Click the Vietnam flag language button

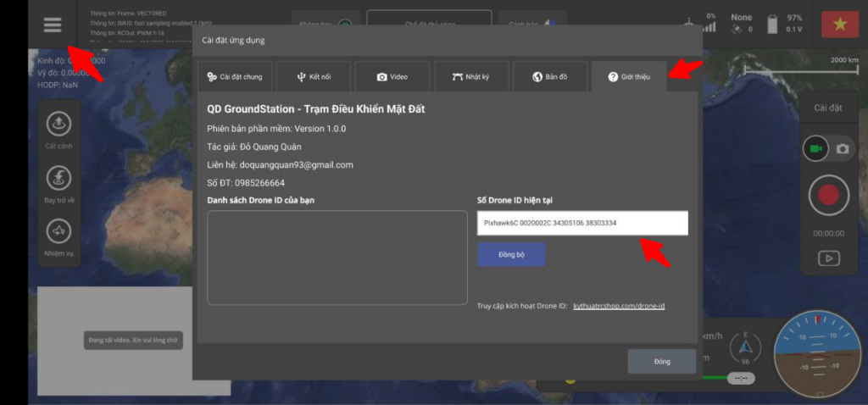pos(840,25)
